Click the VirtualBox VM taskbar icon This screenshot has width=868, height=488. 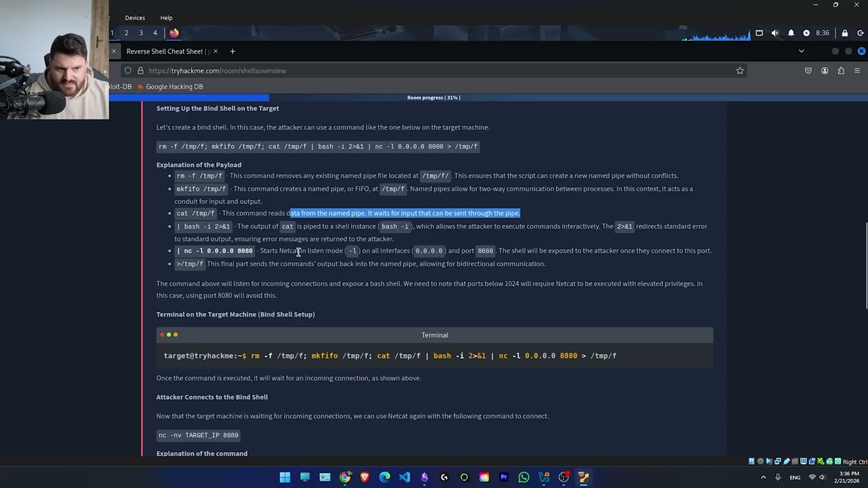(x=583, y=477)
